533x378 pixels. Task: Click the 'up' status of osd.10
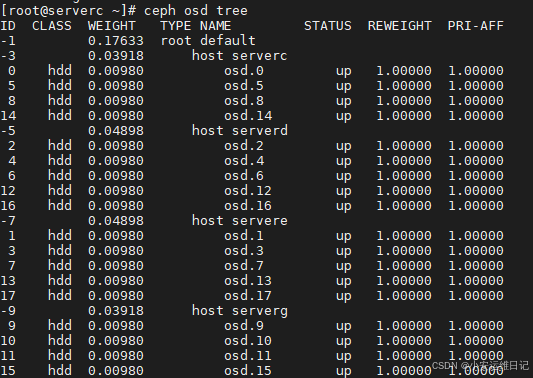point(344,342)
